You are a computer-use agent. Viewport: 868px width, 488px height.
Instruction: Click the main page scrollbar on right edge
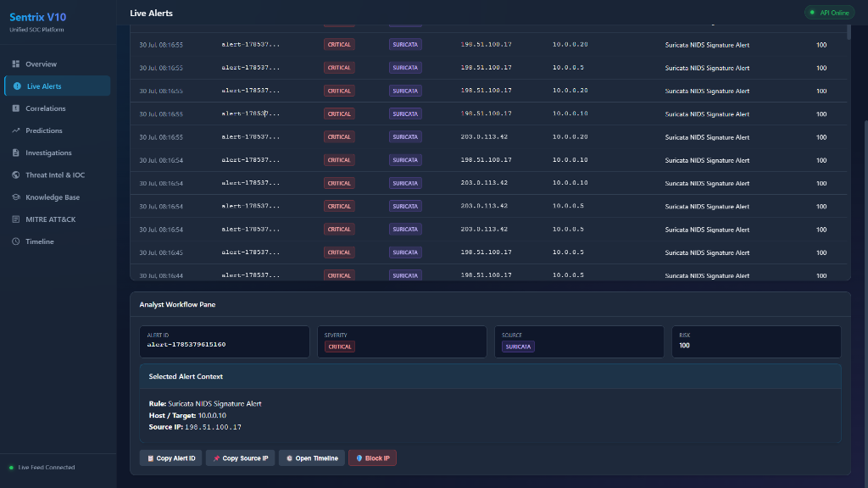865,304
